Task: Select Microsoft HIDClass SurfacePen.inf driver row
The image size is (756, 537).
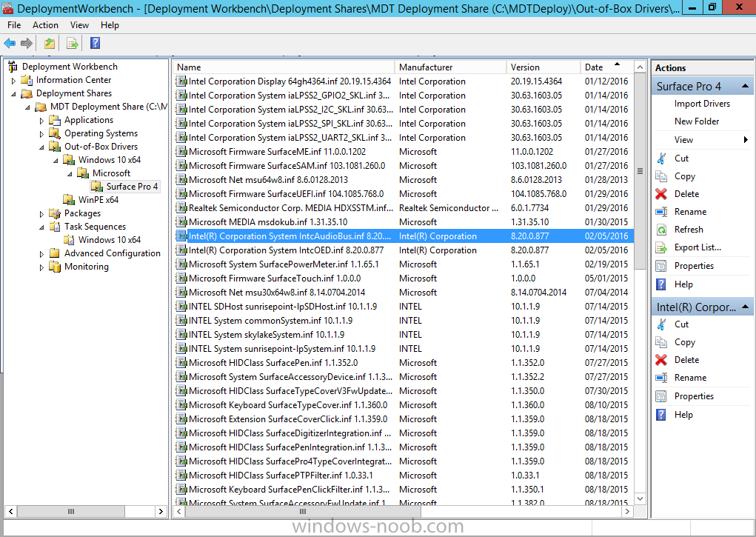Action: pyautogui.click(x=404, y=363)
